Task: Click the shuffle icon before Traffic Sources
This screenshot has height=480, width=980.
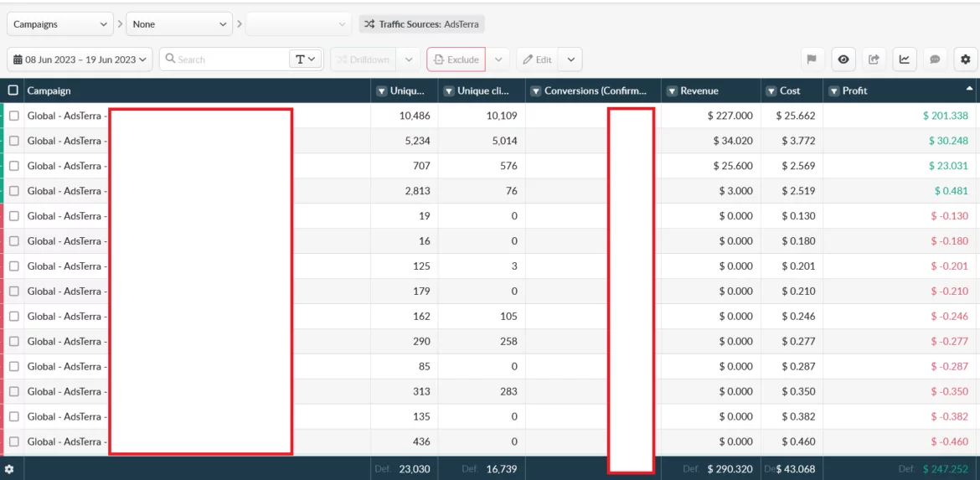Action: click(x=370, y=23)
